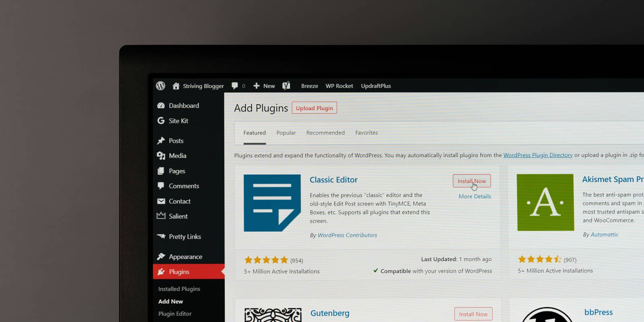The height and width of the screenshot is (322, 644).
Task: Open the New content menu in admin bar
Action: [x=264, y=86]
